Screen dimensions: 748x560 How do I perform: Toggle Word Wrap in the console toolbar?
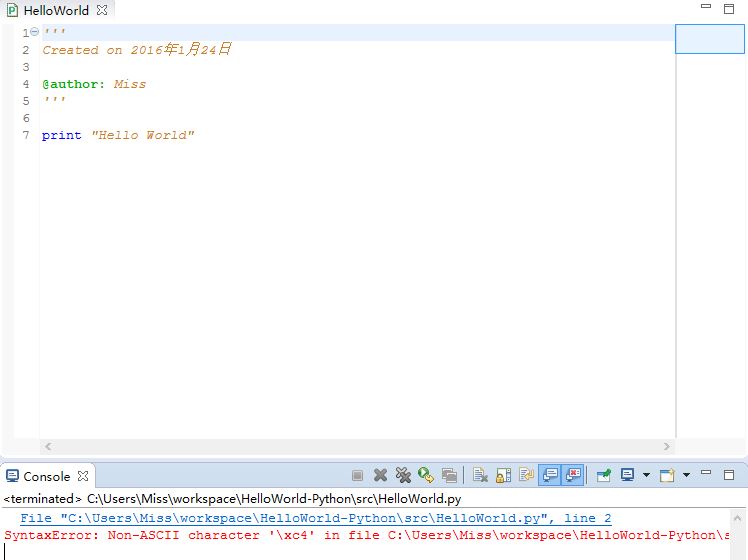[x=526, y=475]
